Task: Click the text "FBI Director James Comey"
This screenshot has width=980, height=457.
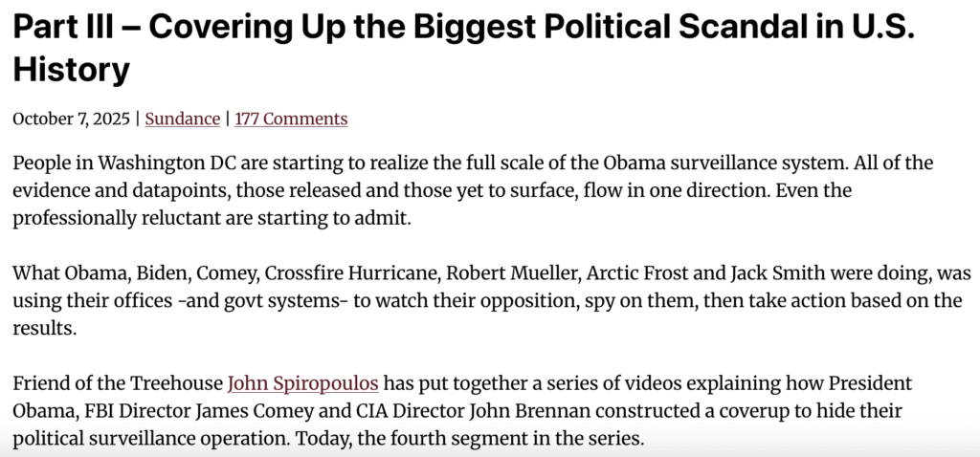Action: 181,411
